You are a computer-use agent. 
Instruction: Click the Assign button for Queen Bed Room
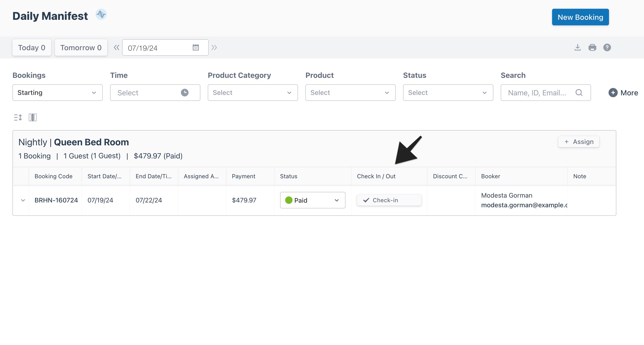point(579,142)
